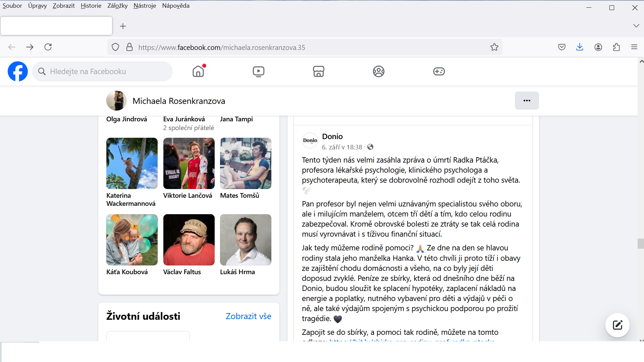Open Facebook Home feed icon
The height and width of the screenshot is (362, 644).
(198, 71)
